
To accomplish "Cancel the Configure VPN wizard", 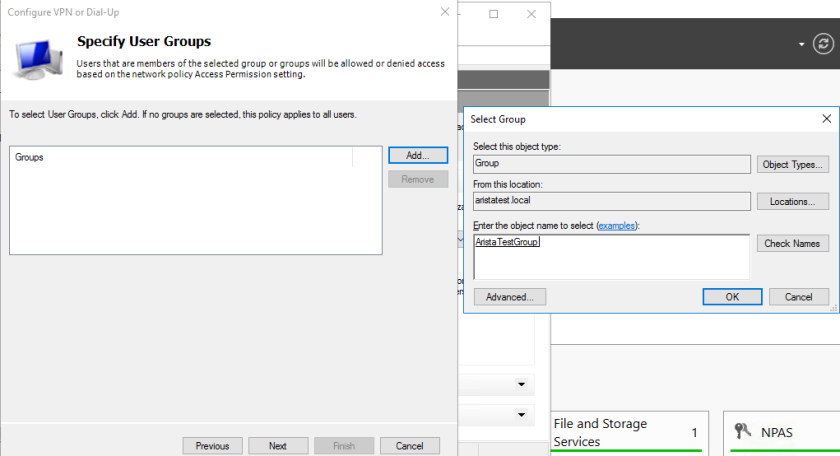I will [x=410, y=446].
